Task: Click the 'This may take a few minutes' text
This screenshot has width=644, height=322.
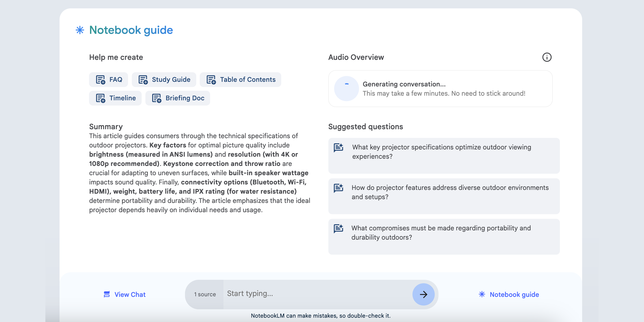Action: point(444,93)
